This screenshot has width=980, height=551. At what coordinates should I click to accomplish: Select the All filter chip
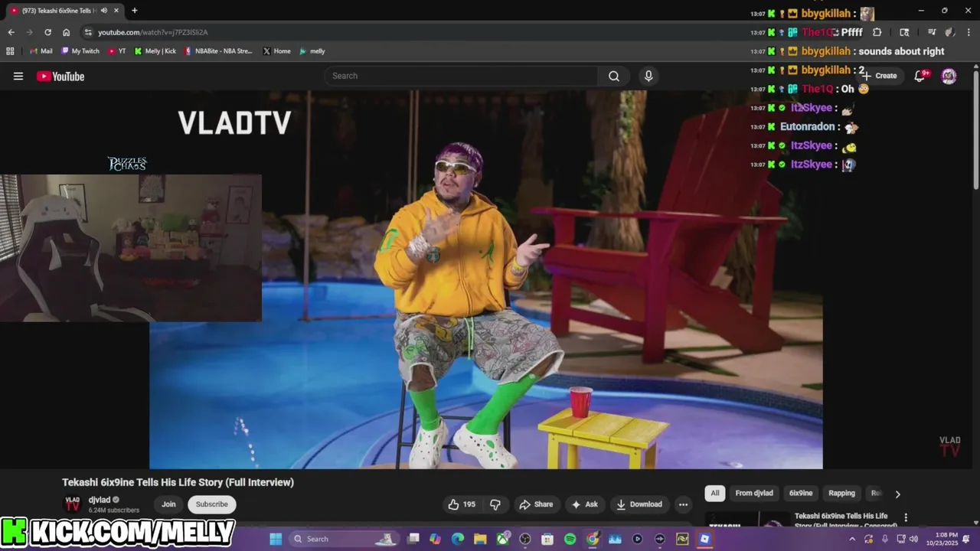pyautogui.click(x=715, y=494)
